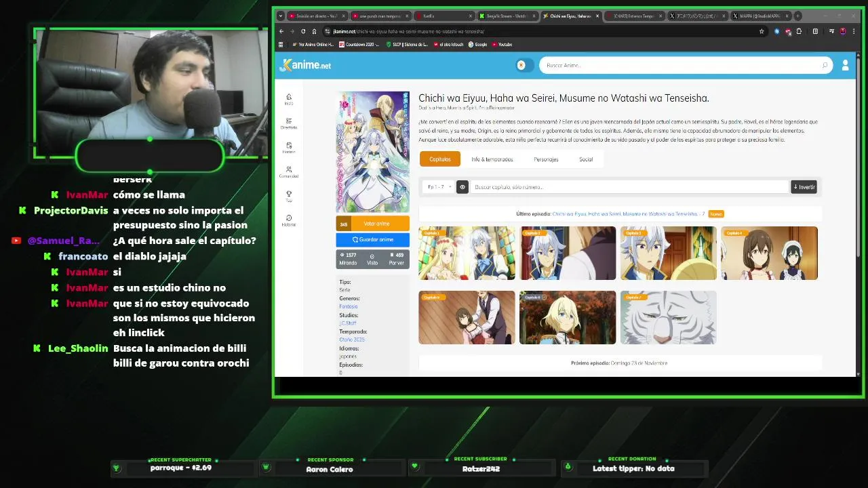Viewport: 868px width, 488px height.
Task: Open el otro lolouch bookmark
Action: pyautogui.click(x=449, y=45)
